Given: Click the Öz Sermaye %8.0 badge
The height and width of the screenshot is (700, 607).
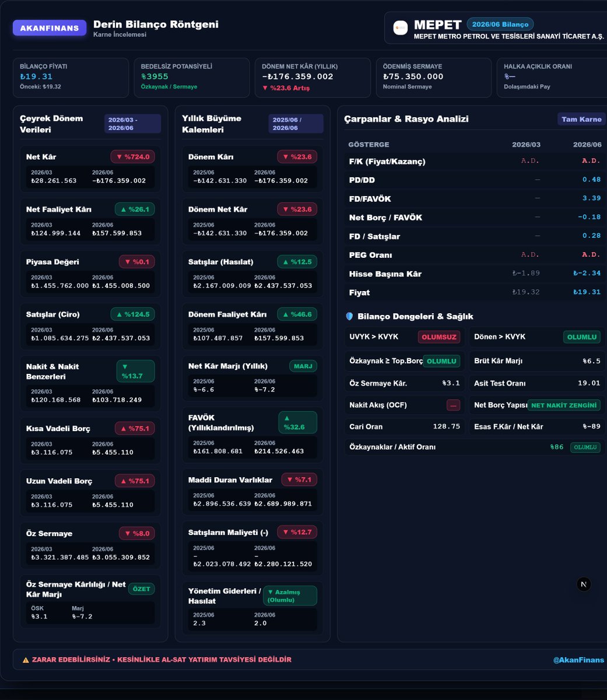Looking at the screenshot, I should (x=136, y=533).
